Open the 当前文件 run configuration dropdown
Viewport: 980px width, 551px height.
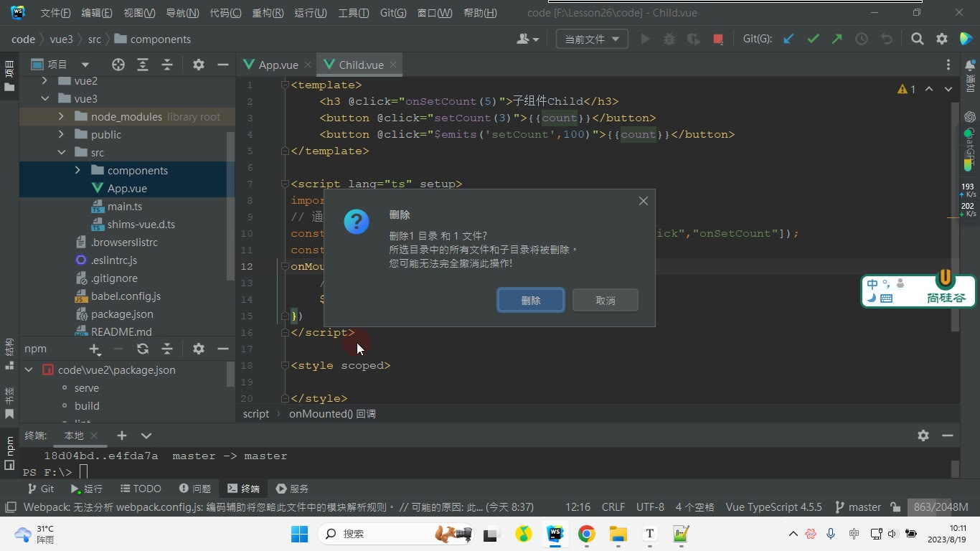592,39
